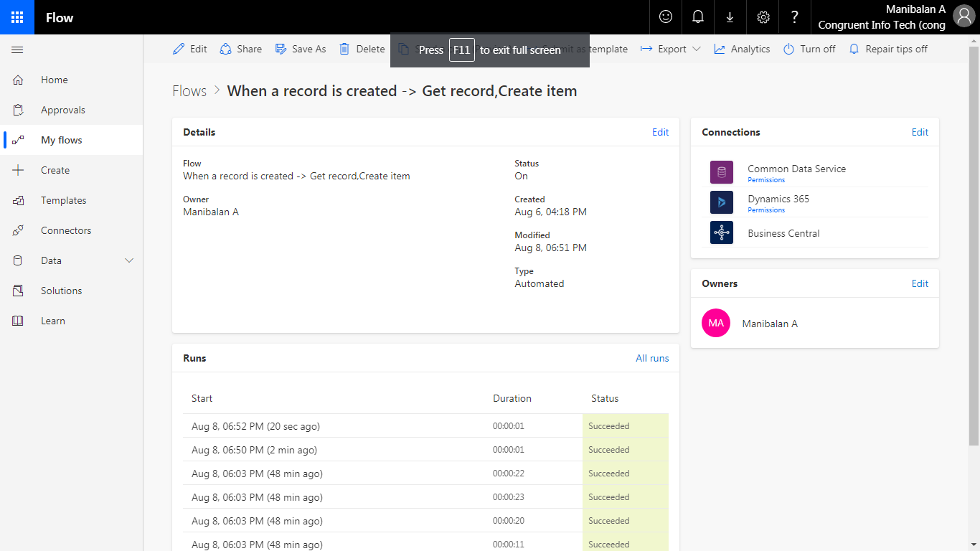This screenshot has height=551, width=980.
Task: Open run from 06:50 PM (2 min ago)
Action: (x=425, y=450)
